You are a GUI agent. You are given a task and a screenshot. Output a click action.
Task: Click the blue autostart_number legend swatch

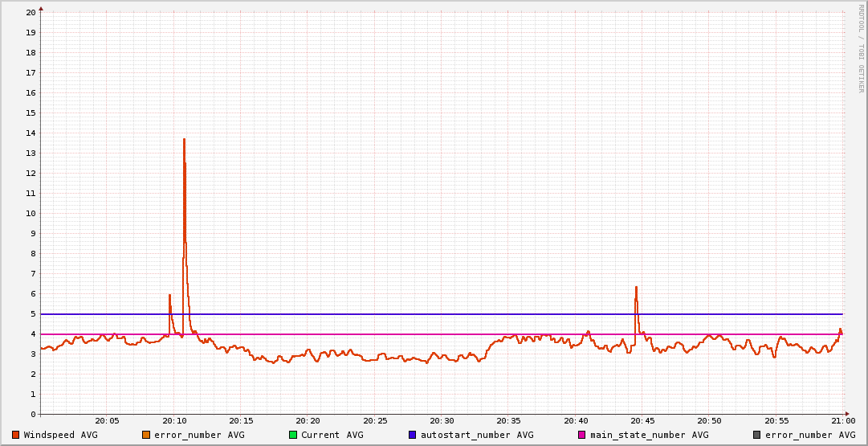tap(412, 435)
